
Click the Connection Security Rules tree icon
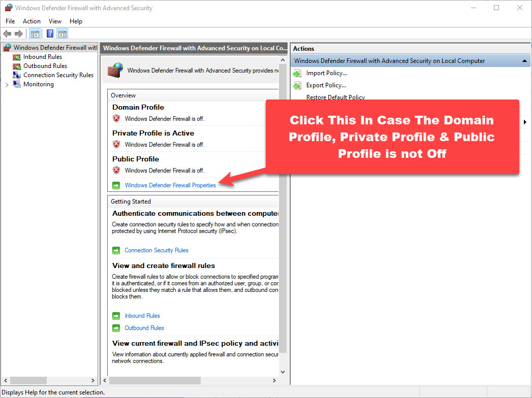pyautogui.click(x=17, y=75)
